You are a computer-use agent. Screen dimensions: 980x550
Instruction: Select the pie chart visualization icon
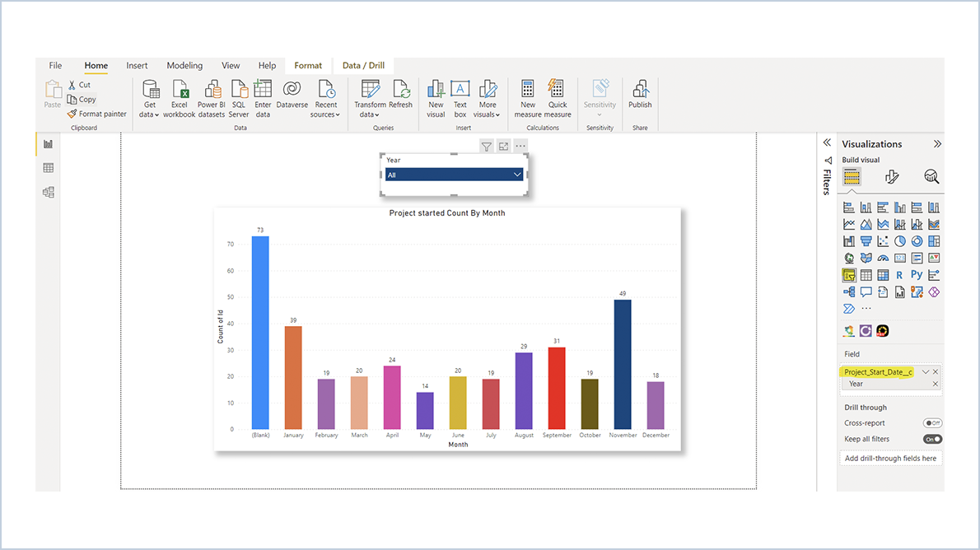[x=900, y=240]
